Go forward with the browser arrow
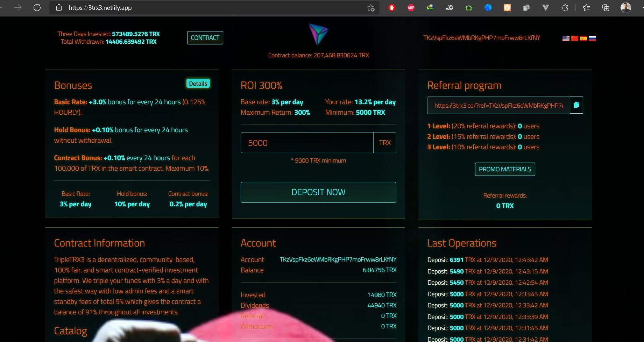The width and height of the screenshot is (644, 342). click(x=18, y=7)
